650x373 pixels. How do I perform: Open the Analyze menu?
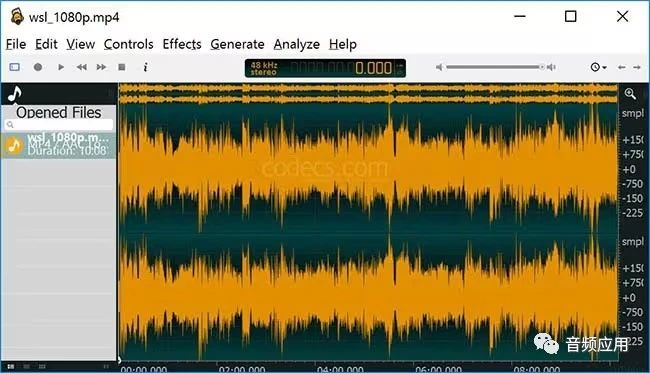[x=296, y=44]
